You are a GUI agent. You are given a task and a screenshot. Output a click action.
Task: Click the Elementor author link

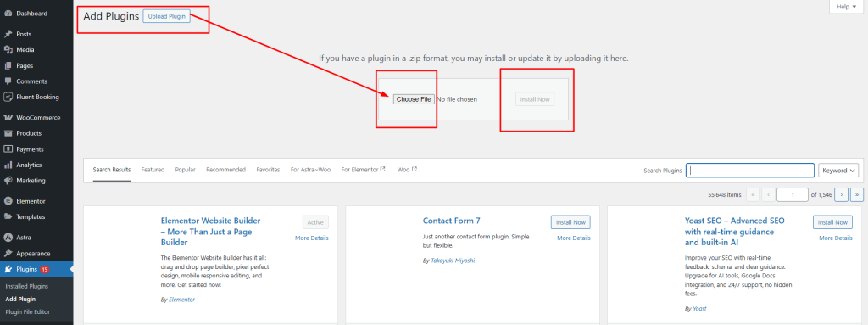point(181,300)
